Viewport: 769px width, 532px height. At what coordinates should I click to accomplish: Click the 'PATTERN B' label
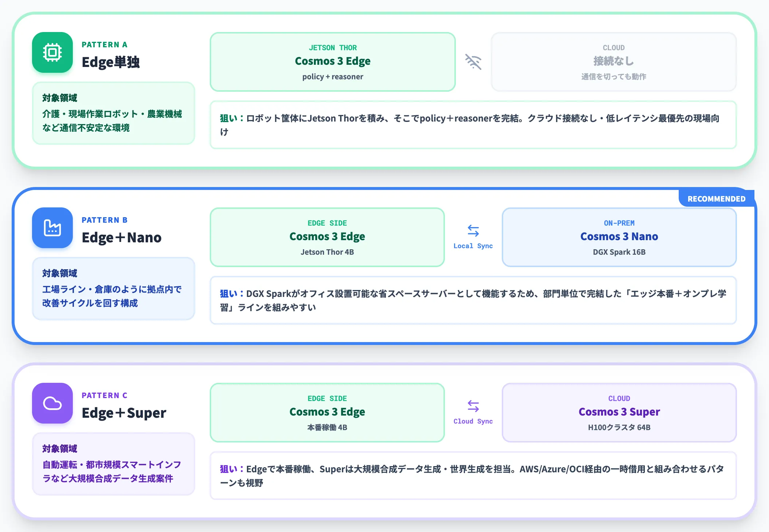(104, 220)
